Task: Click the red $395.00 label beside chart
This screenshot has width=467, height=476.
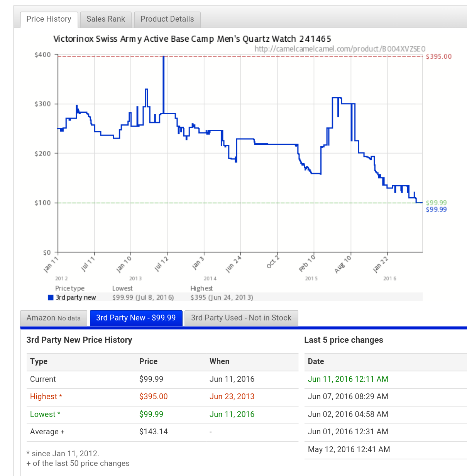Action: click(438, 57)
